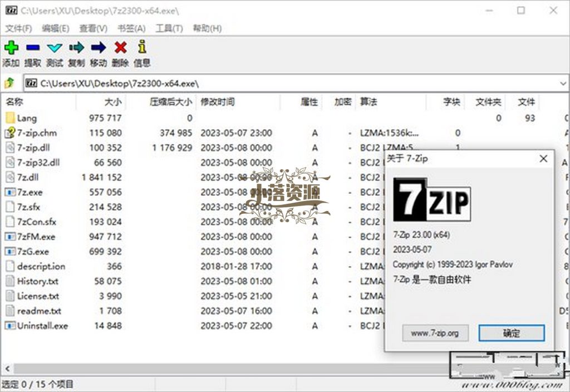Click Copyright 1999-2023 Igor Pavlov text

coord(453,264)
